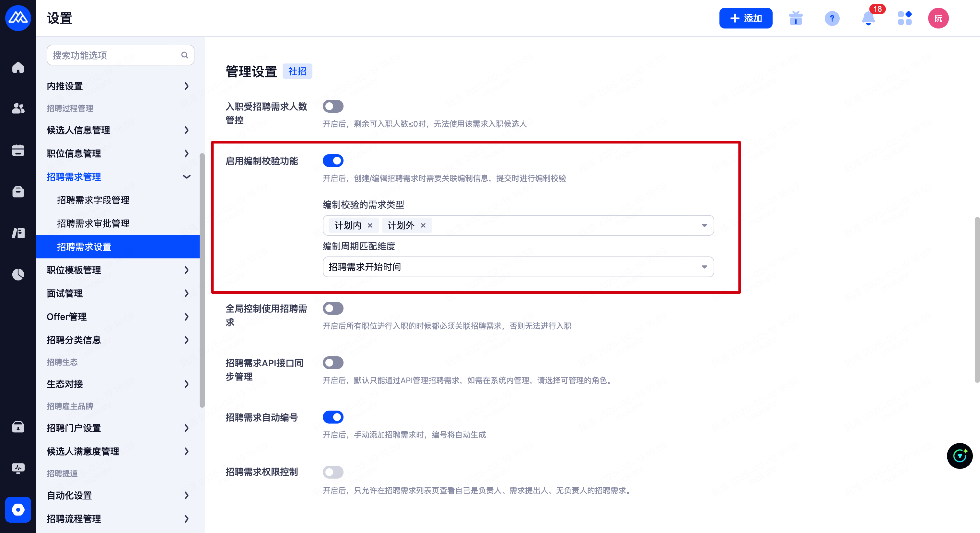Click the 搜索功能选项 search field
Screen dimensions: 980x533
click(114, 55)
